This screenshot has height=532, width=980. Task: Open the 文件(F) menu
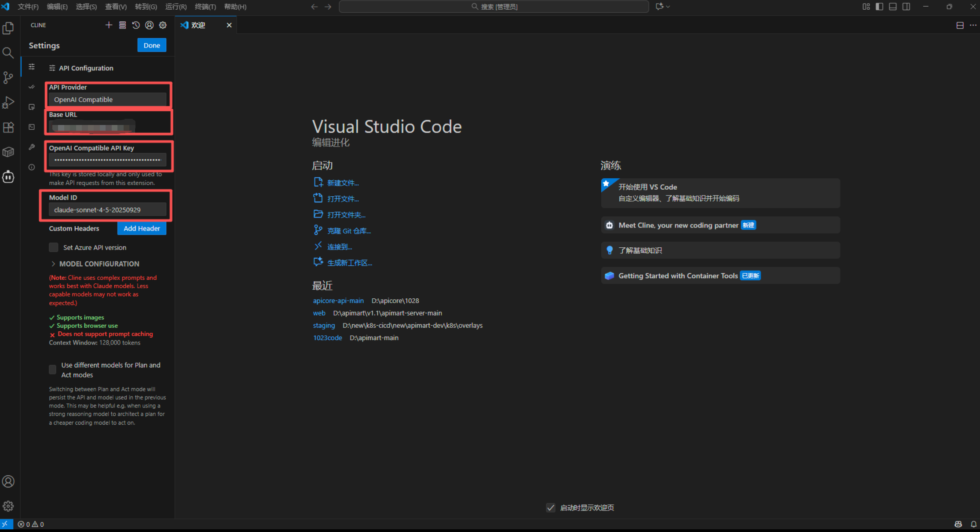click(x=28, y=7)
